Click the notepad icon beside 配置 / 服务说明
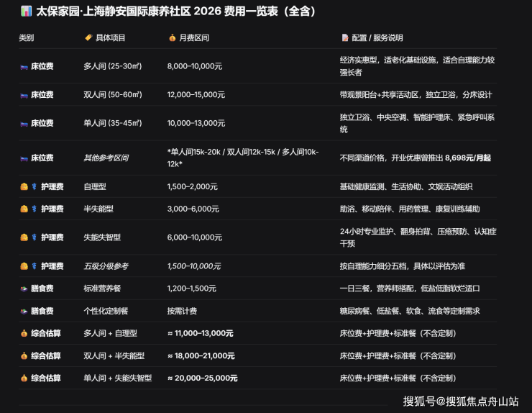This screenshot has width=532, height=413. tap(344, 37)
